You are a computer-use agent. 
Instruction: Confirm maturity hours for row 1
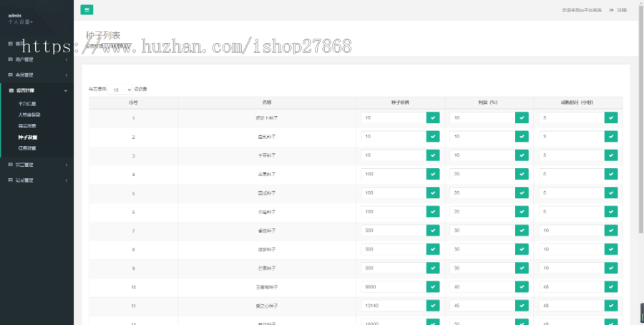(611, 117)
